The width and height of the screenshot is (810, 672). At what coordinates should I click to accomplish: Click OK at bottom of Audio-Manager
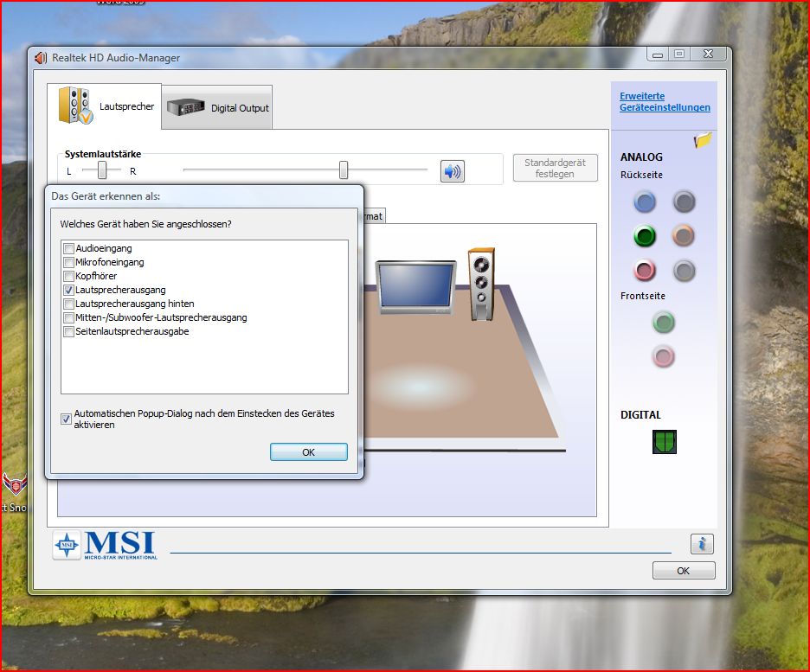click(684, 571)
